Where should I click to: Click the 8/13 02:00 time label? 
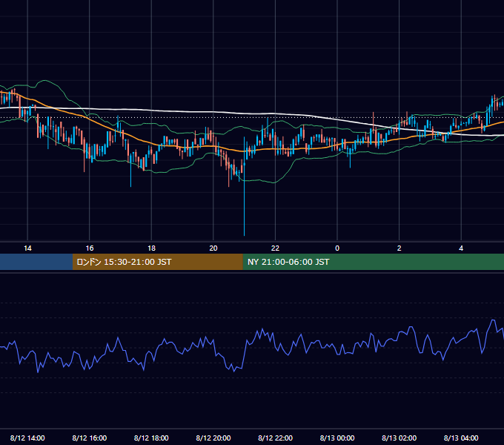pos(399,438)
